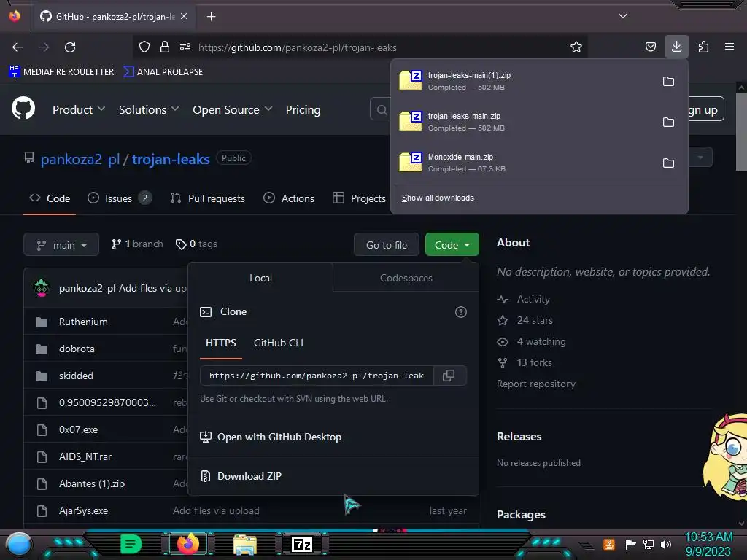Open the 0x07.exe file
747x560 pixels.
coord(79,429)
